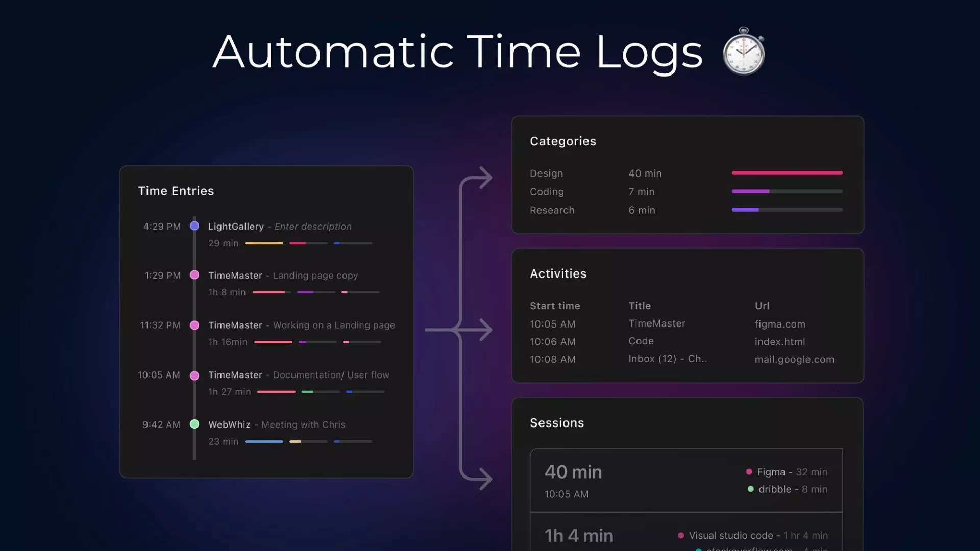Click the Enter description field for LightGallery

(313, 227)
